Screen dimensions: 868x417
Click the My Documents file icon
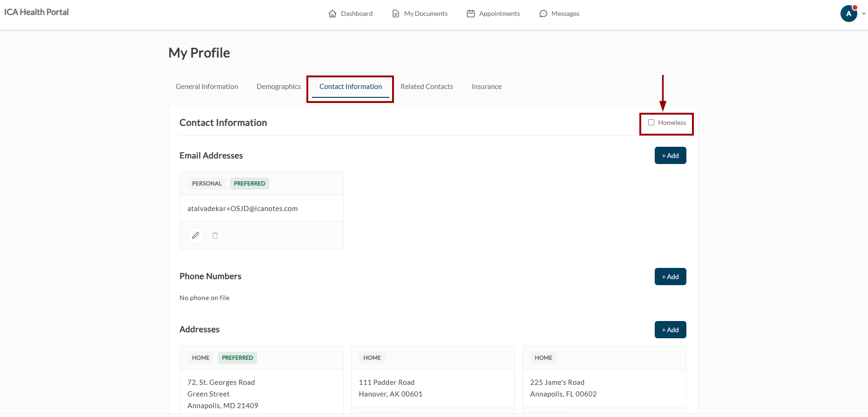click(396, 14)
